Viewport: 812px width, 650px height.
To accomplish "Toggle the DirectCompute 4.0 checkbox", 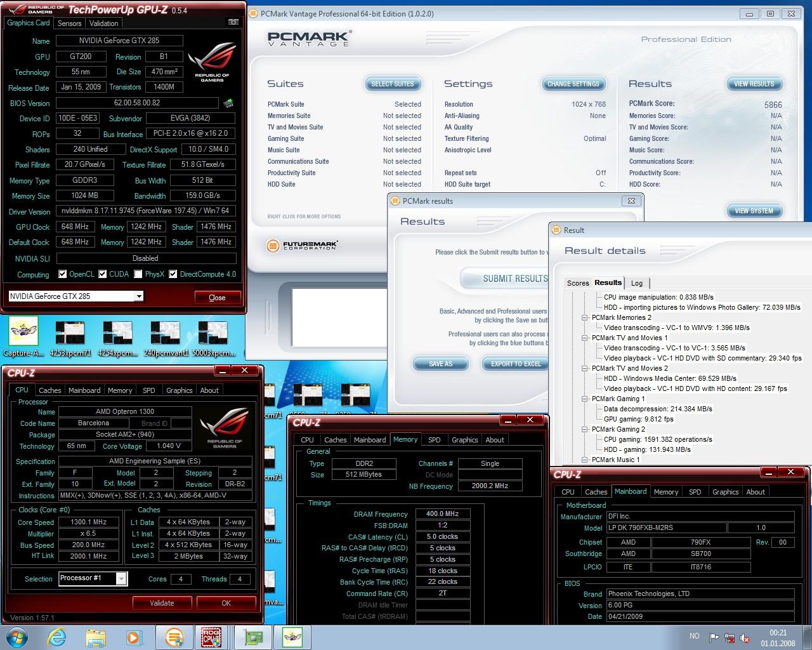I will (173, 274).
